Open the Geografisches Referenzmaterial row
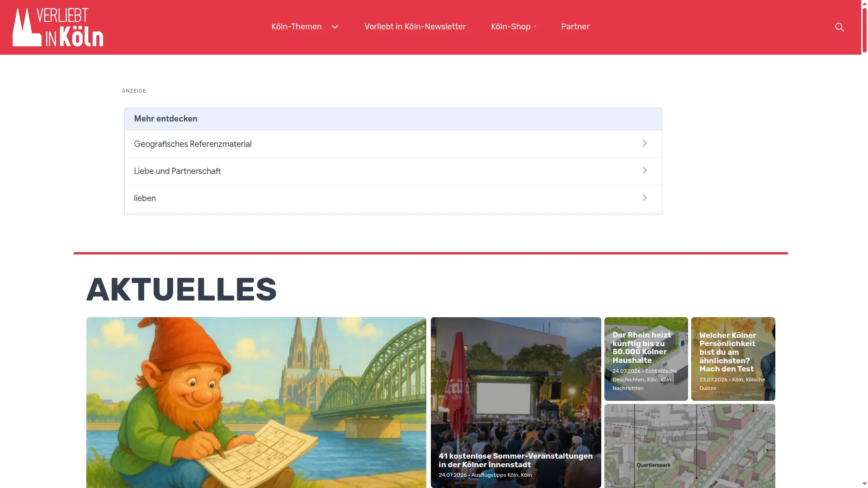The image size is (868, 488). (x=393, y=144)
